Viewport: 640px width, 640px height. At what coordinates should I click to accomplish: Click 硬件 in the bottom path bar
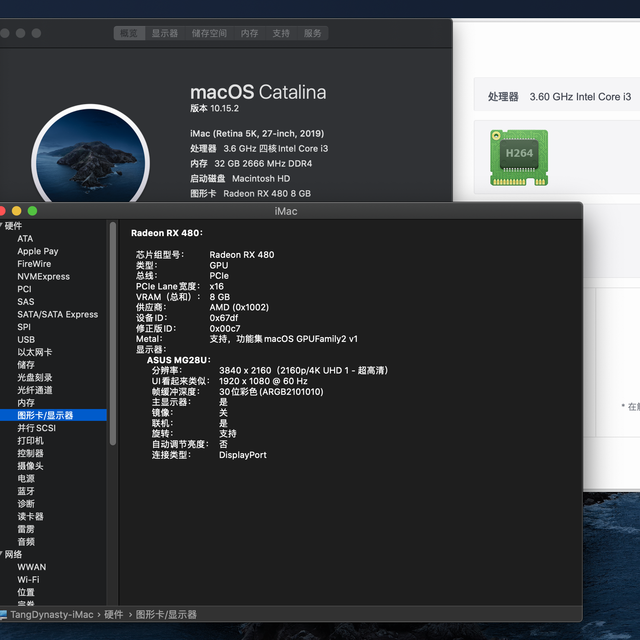point(113,614)
